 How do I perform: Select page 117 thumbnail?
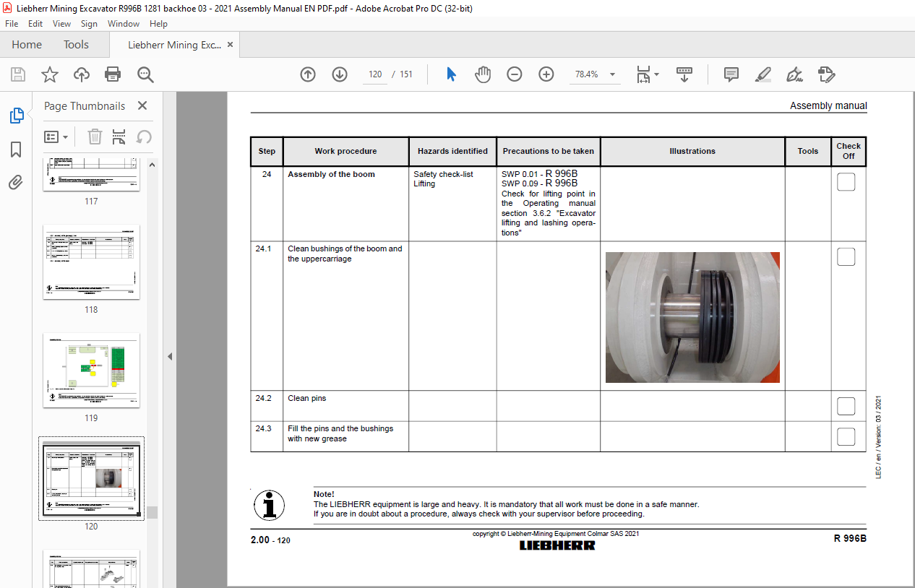click(x=91, y=173)
